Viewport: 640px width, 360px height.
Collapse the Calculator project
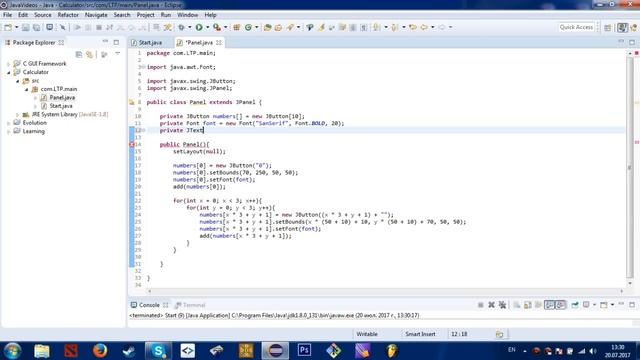coord(9,72)
